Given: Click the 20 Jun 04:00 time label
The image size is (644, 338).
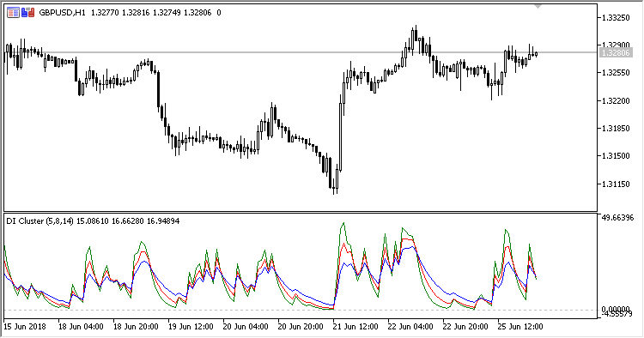Looking at the screenshot, I should point(246,327).
